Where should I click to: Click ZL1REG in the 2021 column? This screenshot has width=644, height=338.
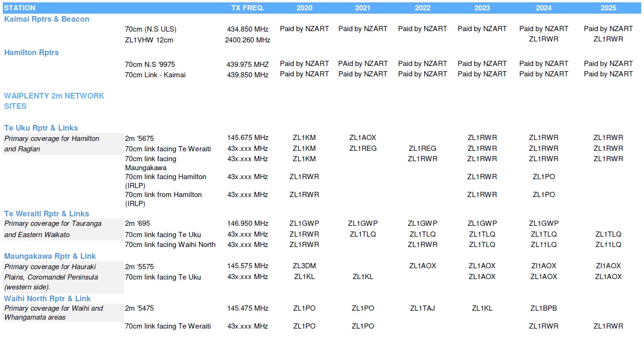pos(363,148)
